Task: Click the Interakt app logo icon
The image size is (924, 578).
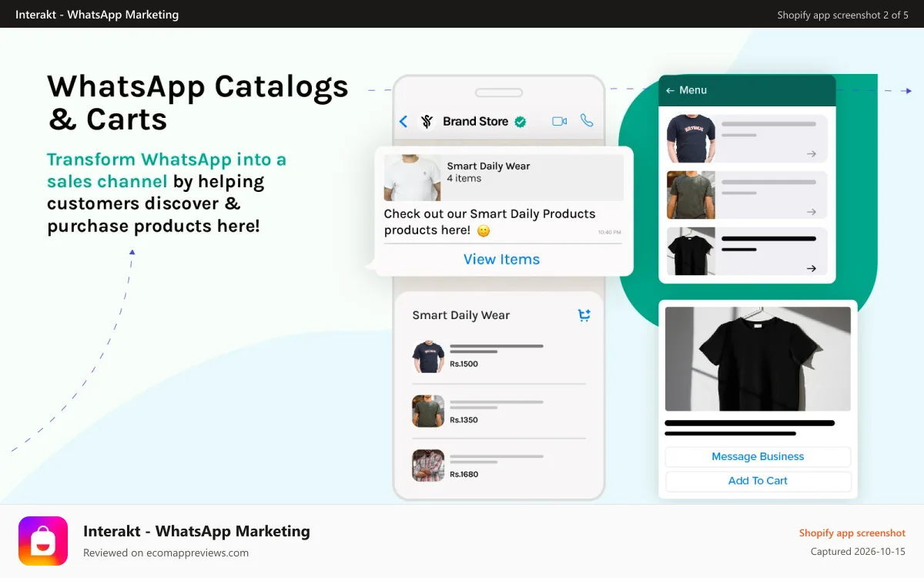Action: pos(43,541)
